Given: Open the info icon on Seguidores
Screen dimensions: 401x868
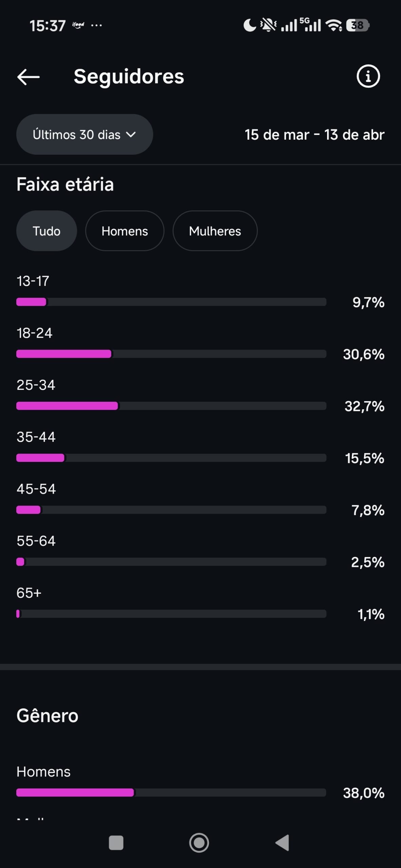Looking at the screenshot, I should 368,76.
